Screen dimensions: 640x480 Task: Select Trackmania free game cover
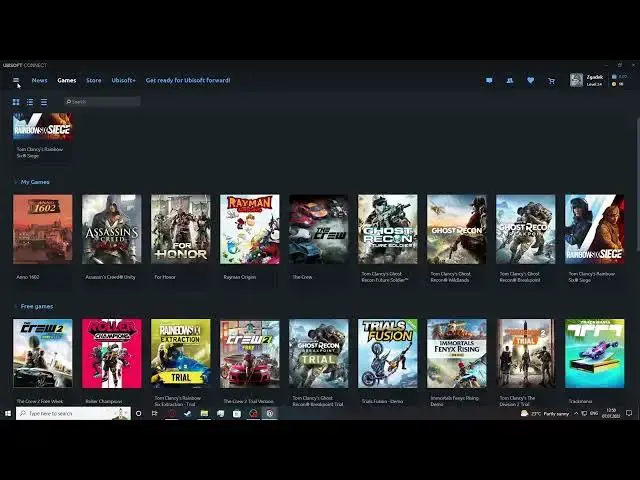[x=595, y=353]
